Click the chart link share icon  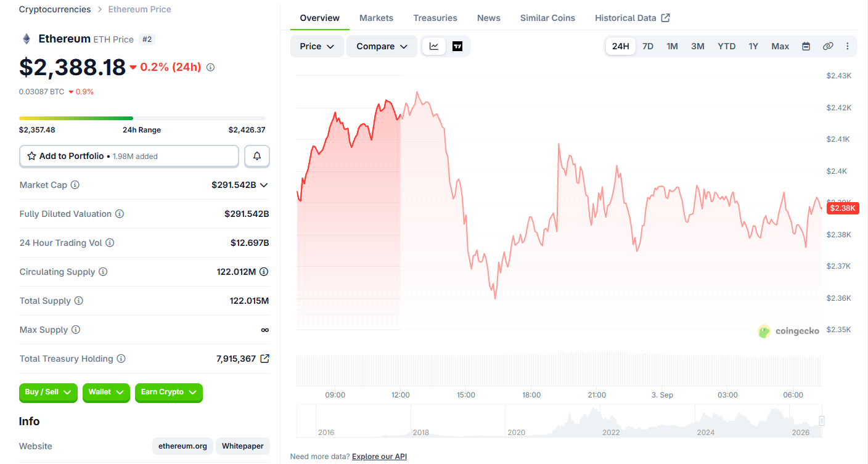(828, 46)
